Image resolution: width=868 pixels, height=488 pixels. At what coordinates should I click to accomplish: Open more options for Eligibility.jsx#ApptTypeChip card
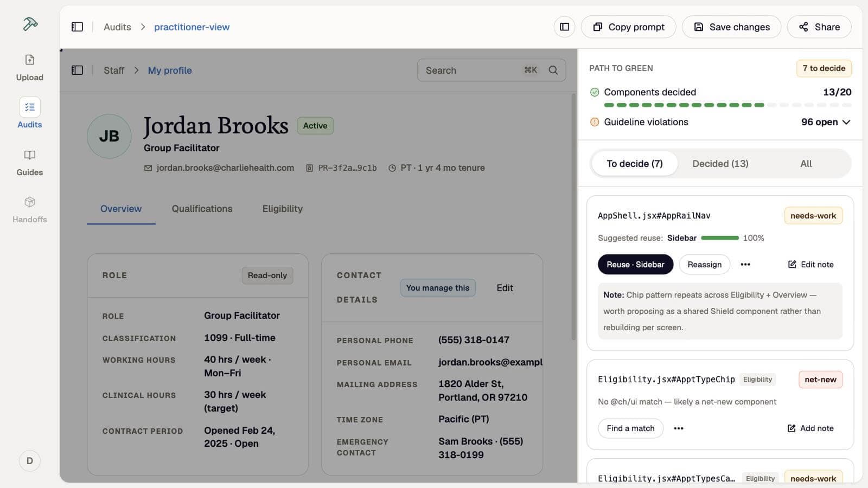click(678, 428)
